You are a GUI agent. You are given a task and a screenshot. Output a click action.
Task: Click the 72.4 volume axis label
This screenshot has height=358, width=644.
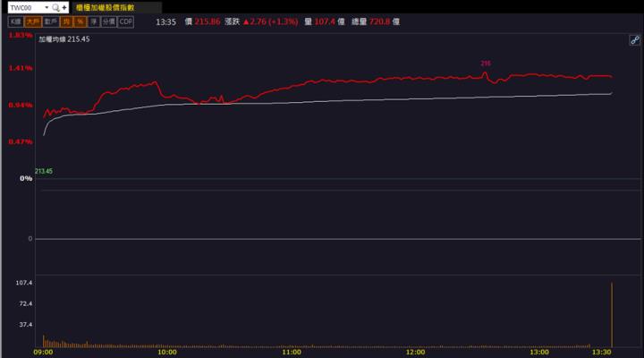25,303
